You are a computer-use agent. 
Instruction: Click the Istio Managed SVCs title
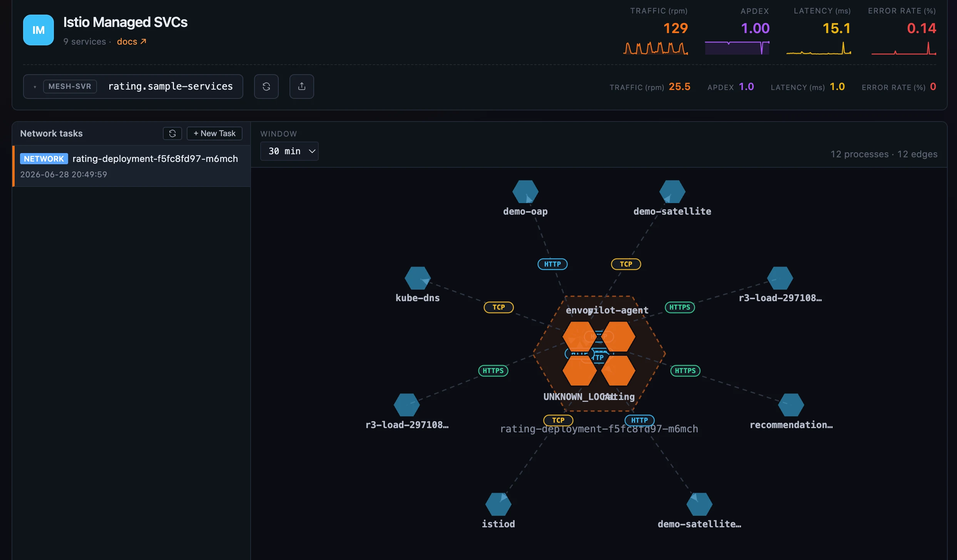coord(125,22)
